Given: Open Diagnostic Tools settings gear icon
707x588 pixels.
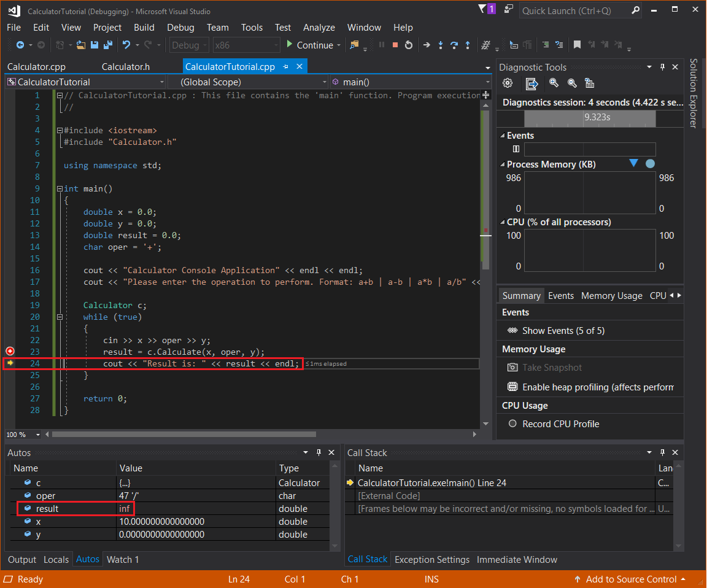Looking at the screenshot, I should click(x=509, y=83).
